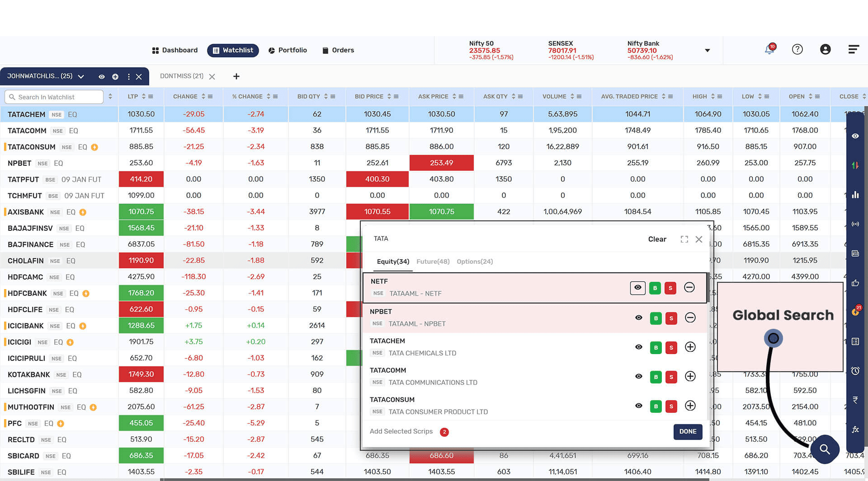Screen dimensions: 868x481
Task: Switch to Future(48) results tab
Action: point(433,262)
